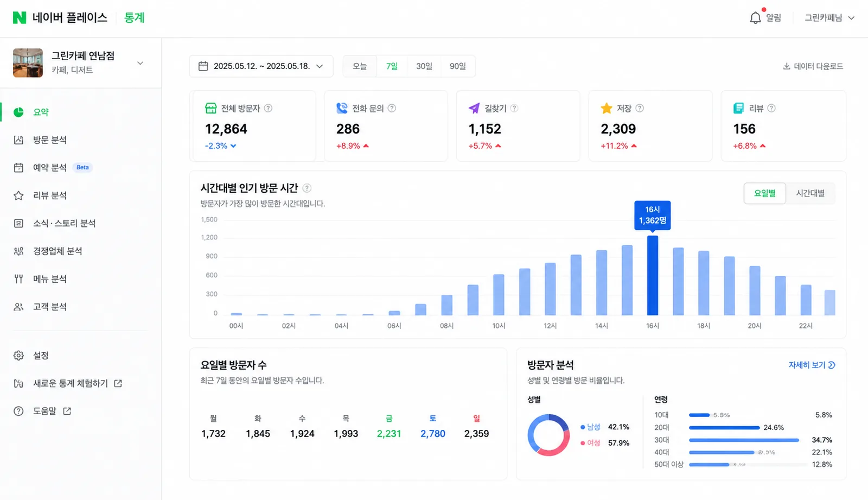The width and height of the screenshot is (868, 500).
Task: Click the 설정 gear icon
Action: coord(18,356)
